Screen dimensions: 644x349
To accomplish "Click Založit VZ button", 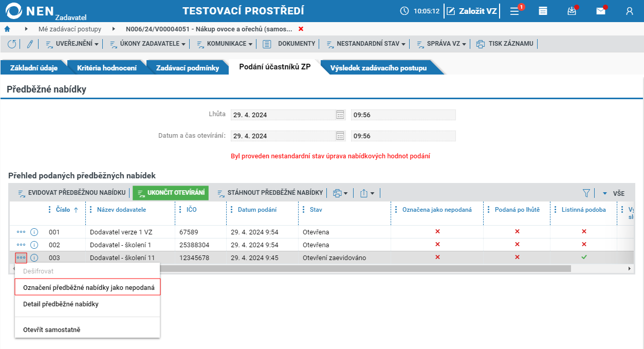I will pos(471,11).
